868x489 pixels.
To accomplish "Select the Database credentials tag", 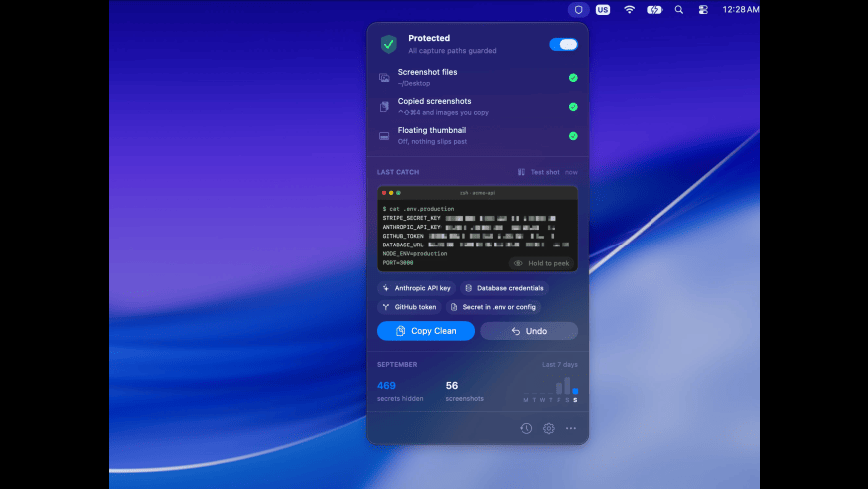I will pos(504,288).
